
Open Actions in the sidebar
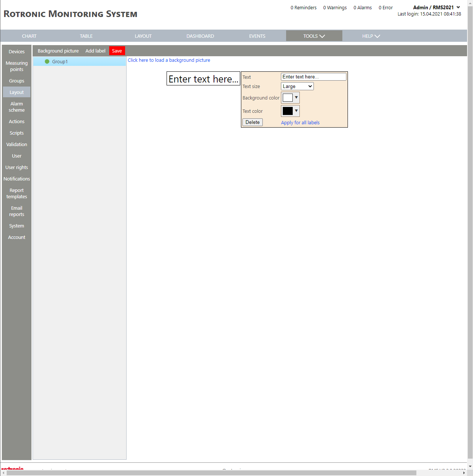tap(17, 121)
